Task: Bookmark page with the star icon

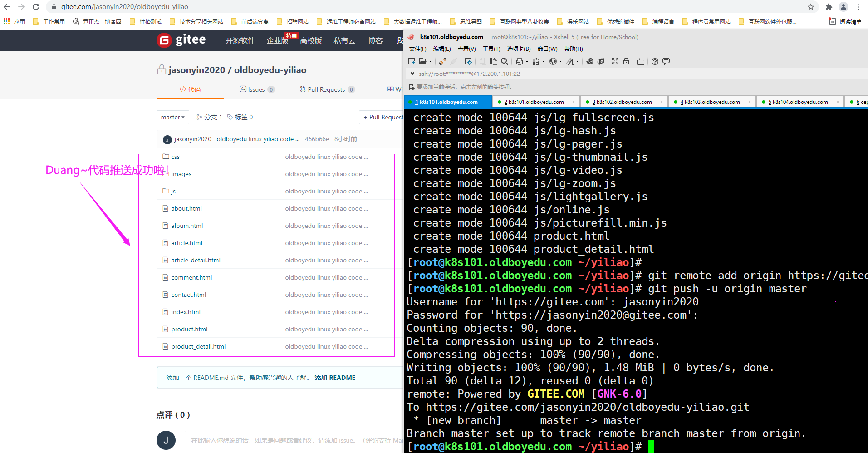Action: pos(810,7)
